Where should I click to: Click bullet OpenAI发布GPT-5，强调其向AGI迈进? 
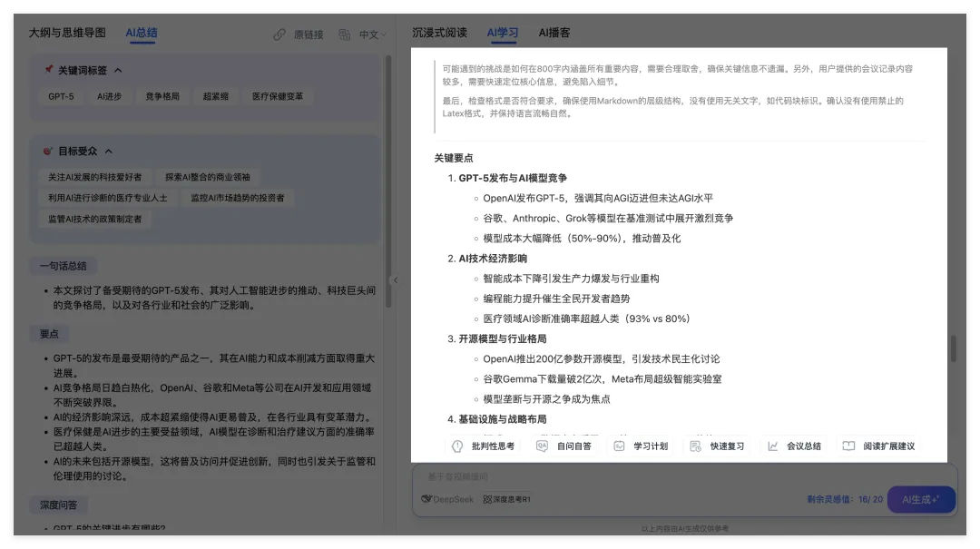(x=597, y=198)
